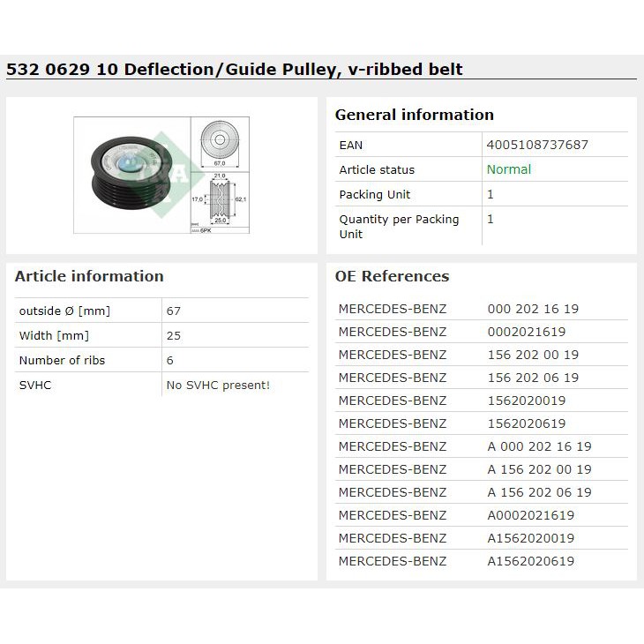Select the 'No SVHC present!' value
644x644 pixels.
coord(218,385)
